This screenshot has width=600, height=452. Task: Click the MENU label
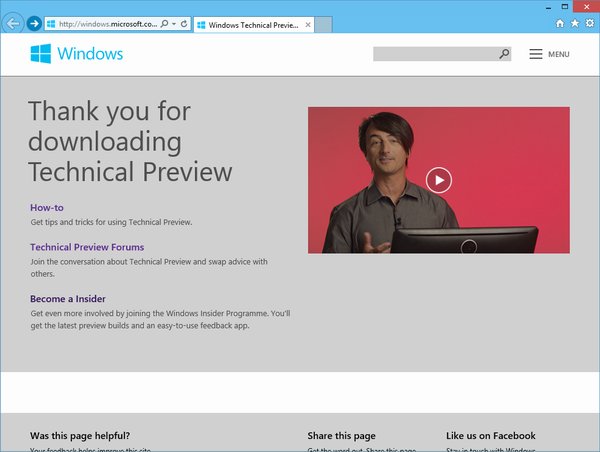pyautogui.click(x=559, y=54)
